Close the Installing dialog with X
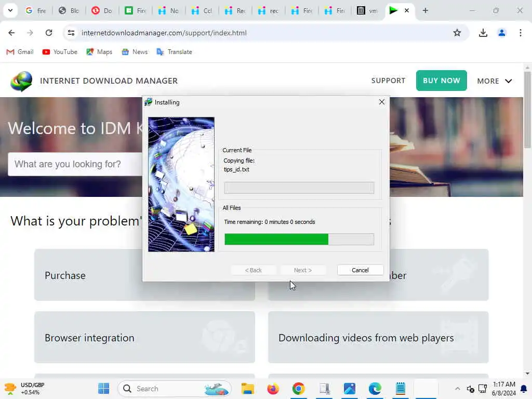 point(382,102)
